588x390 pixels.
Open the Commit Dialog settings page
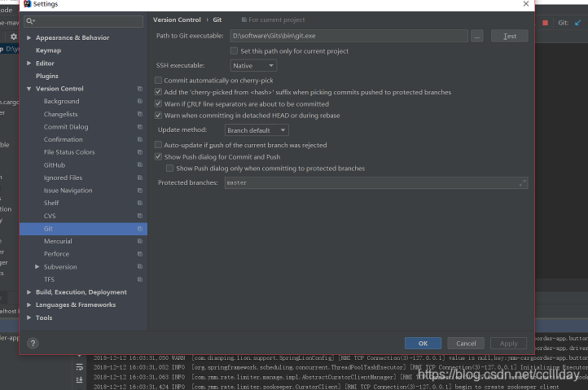66,127
